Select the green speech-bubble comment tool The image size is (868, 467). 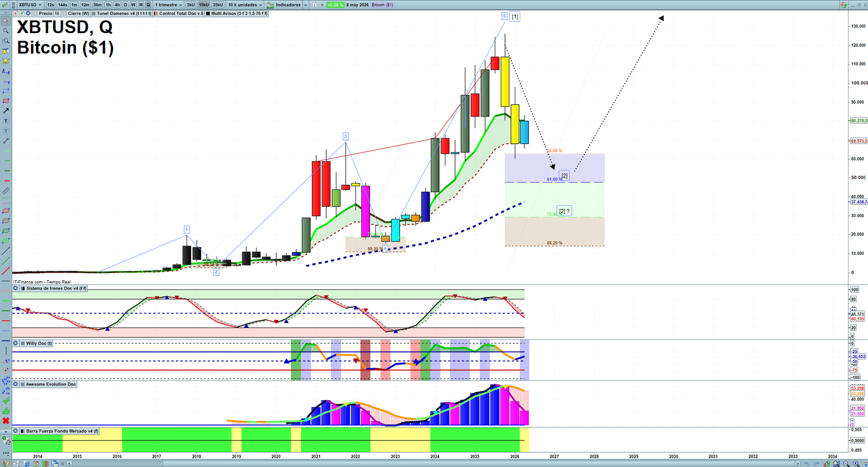click(x=5, y=131)
